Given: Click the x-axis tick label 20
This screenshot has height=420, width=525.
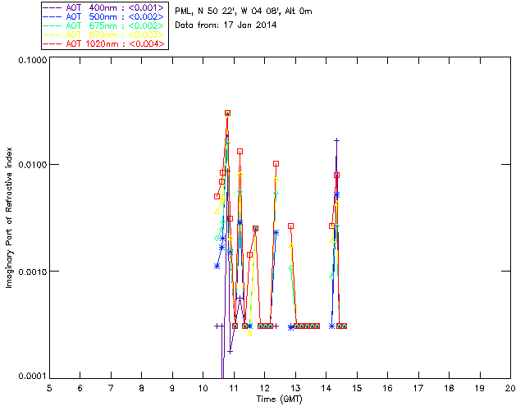Looking at the screenshot, I should [x=510, y=388].
